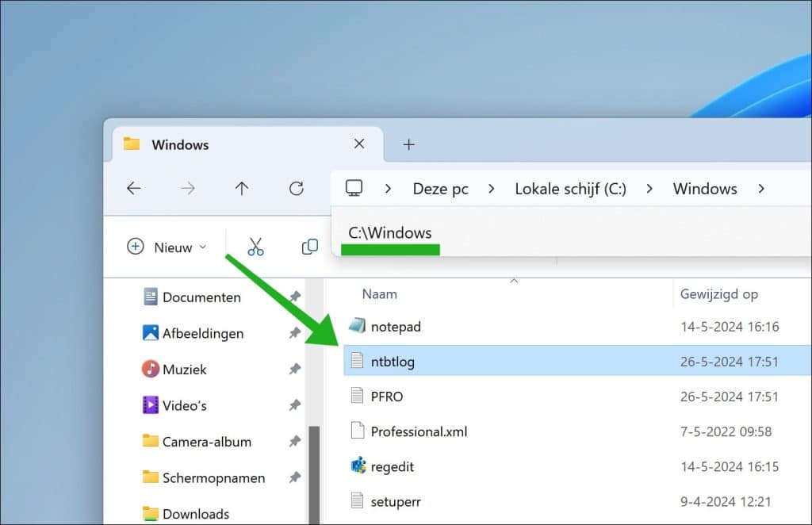Click Lokale schijf (C:) breadcrumb
The image size is (812, 525).
(570, 189)
